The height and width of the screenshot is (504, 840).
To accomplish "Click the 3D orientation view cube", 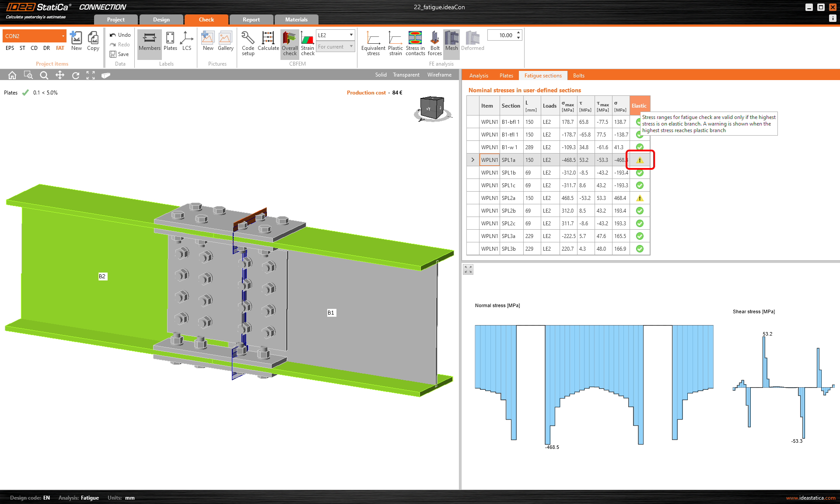I will pos(432,108).
